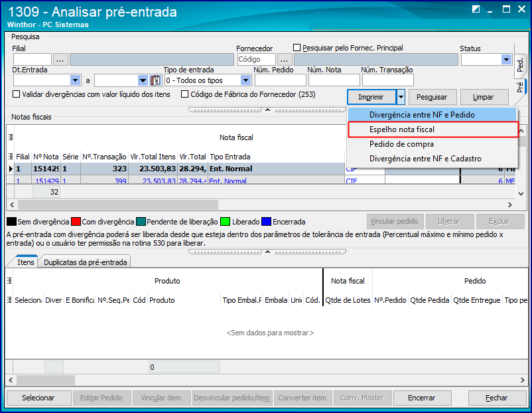Tick Pesquisar pelo Fornec. Principal checkbox
Image resolution: width=532 pixels, height=413 pixels.
tap(297, 48)
